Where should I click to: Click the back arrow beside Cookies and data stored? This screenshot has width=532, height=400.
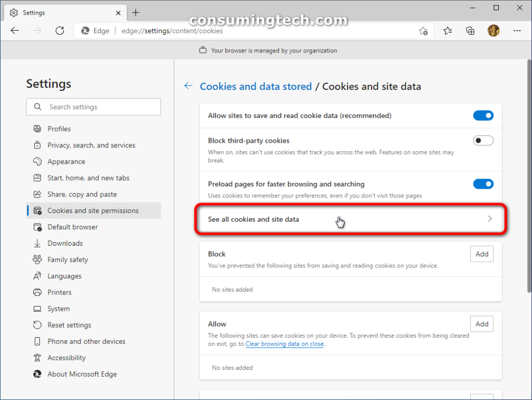click(188, 86)
